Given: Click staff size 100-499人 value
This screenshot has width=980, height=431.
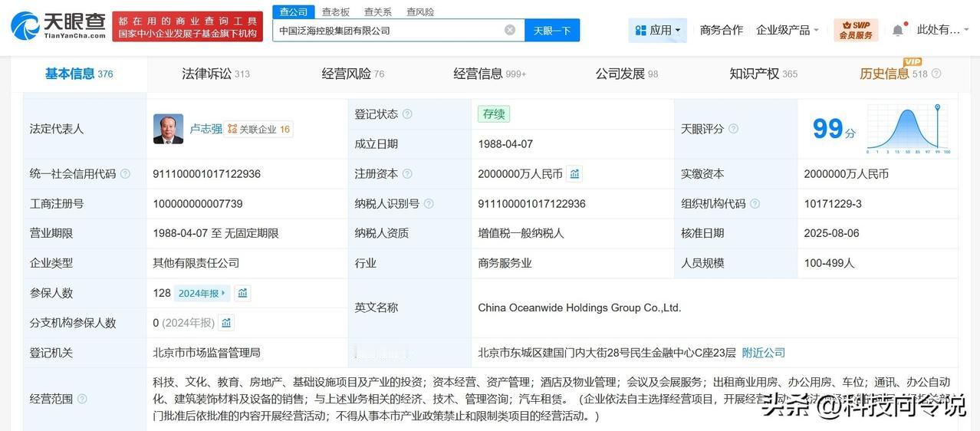Looking at the screenshot, I should [x=829, y=263].
